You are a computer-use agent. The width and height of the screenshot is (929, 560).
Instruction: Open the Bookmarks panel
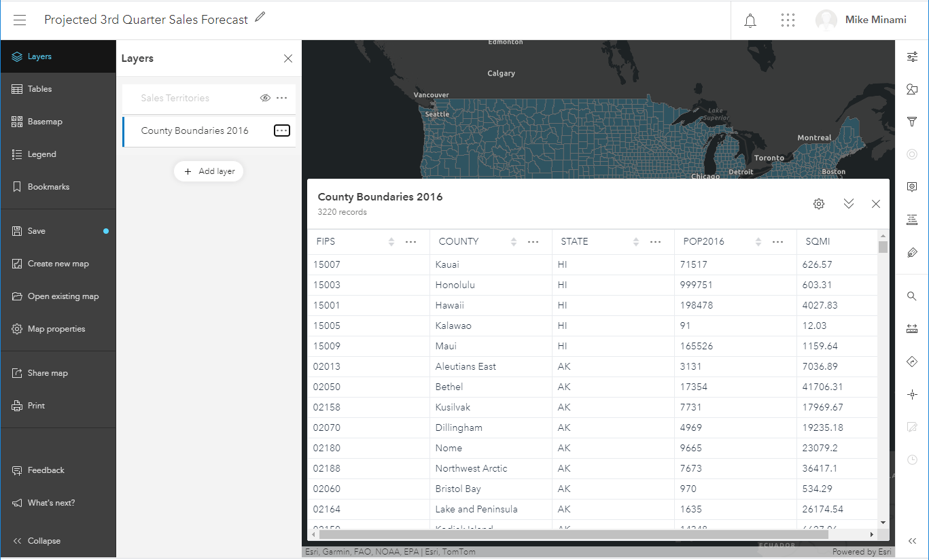[48, 187]
